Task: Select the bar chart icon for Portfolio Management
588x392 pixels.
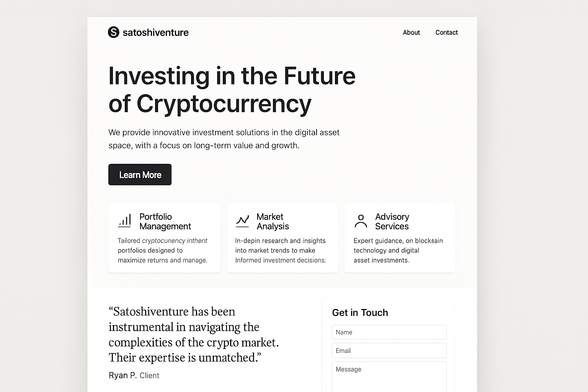Action: [x=124, y=221]
